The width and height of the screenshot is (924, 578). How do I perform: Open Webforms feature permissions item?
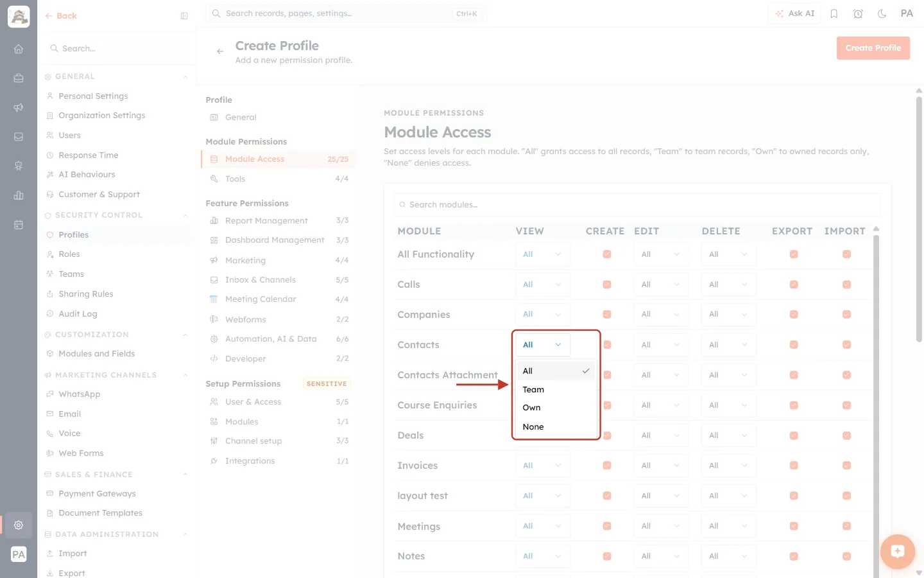click(x=278, y=319)
